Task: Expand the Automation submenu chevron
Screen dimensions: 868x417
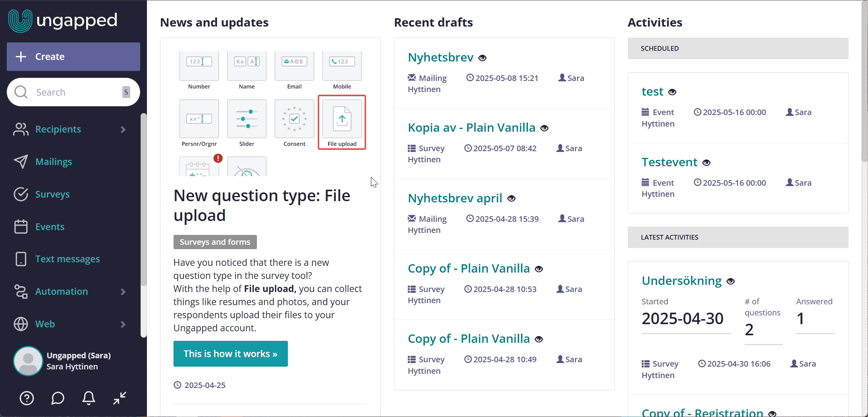Action: point(123,292)
